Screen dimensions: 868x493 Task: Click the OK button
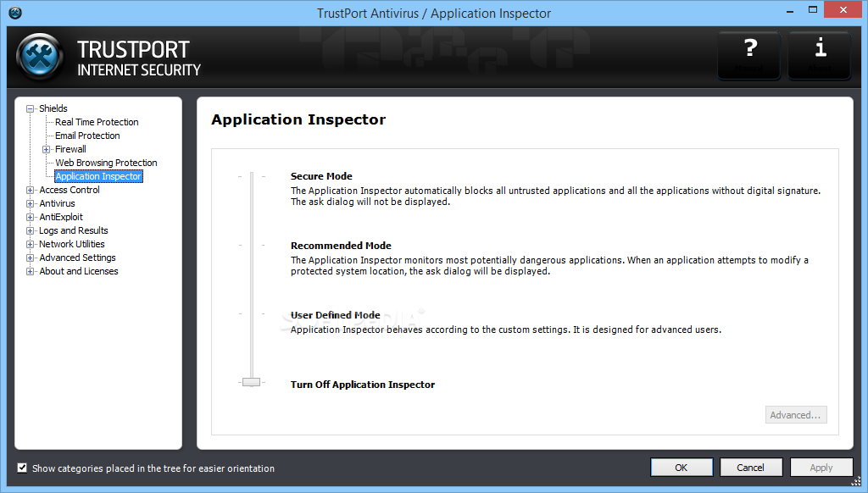click(682, 468)
